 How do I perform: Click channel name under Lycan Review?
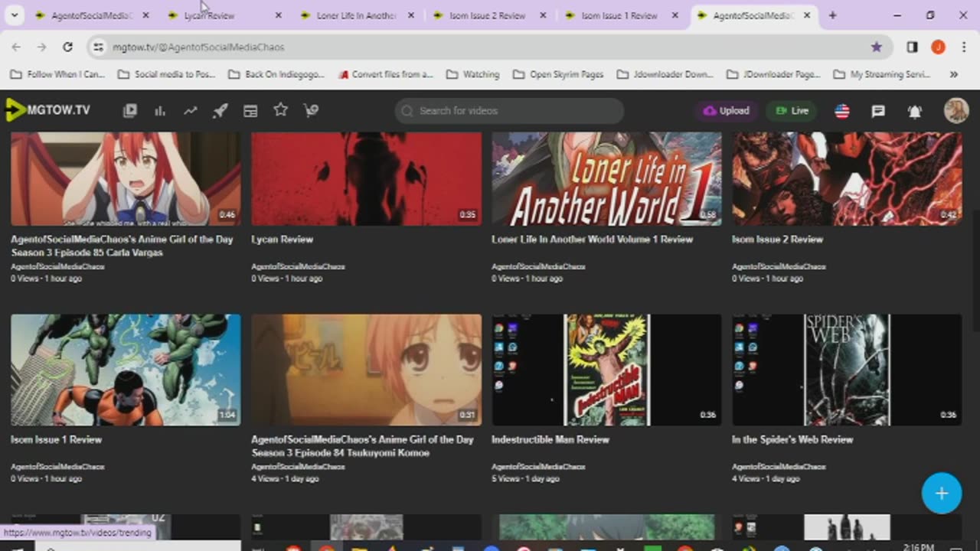[x=298, y=267]
